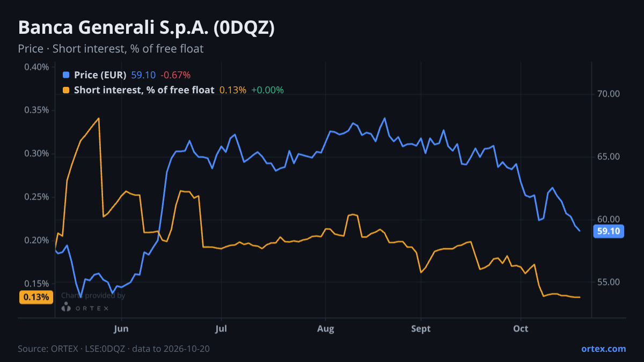Viewport: 644px width, 362px height.
Task: Click the 0.30% left axis label
Action: coord(36,154)
